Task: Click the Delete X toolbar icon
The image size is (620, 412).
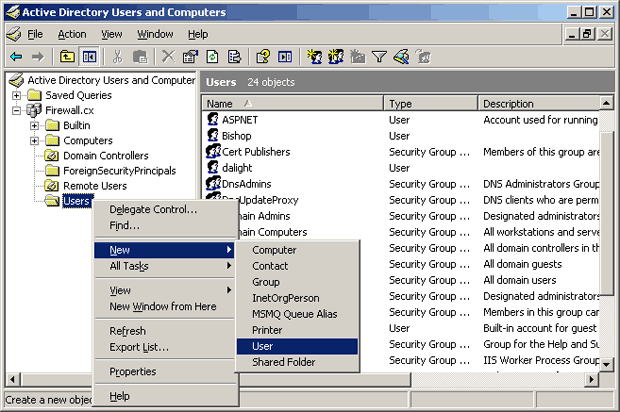Action: [x=168, y=57]
